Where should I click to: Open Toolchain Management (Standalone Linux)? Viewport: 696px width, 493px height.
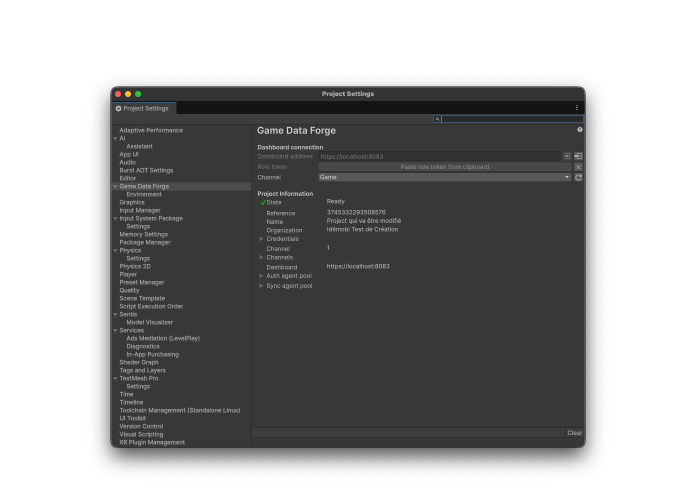click(x=180, y=410)
